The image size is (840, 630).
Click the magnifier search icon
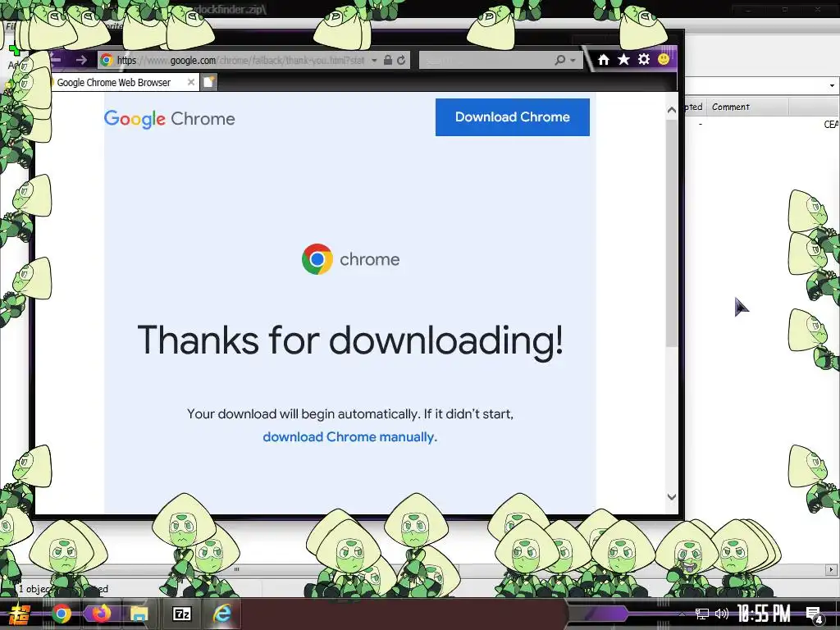559,60
